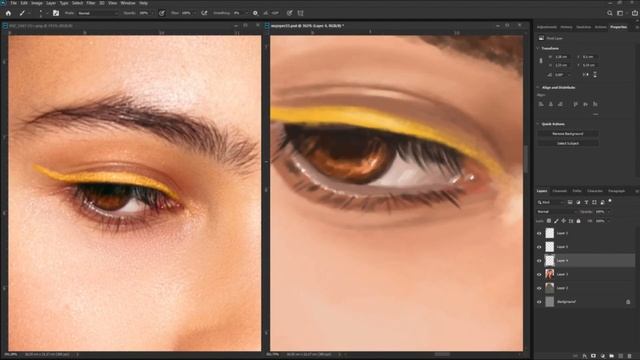Open the layer filter Kind dropdown

551,202
